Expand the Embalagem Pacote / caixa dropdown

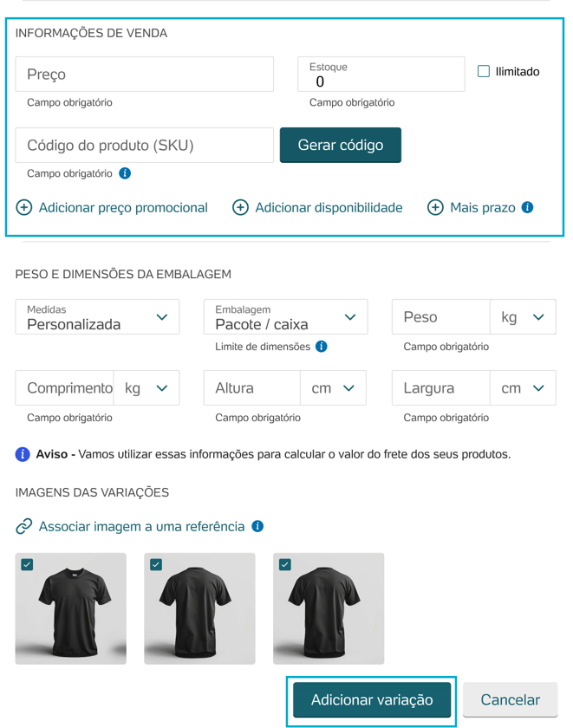click(285, 317)
